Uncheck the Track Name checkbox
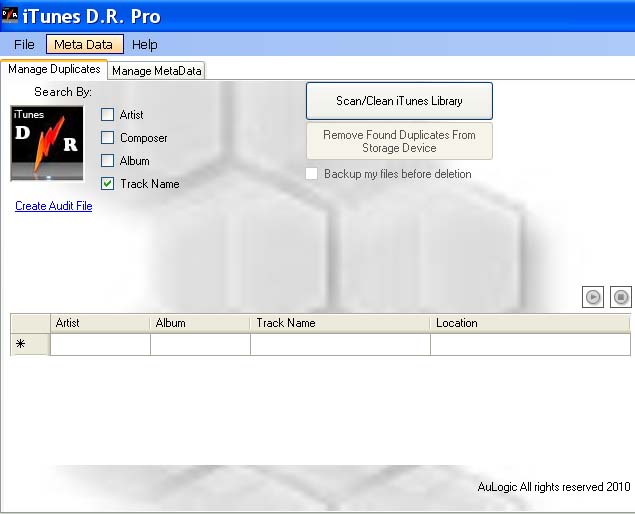 tap(107, 184)
